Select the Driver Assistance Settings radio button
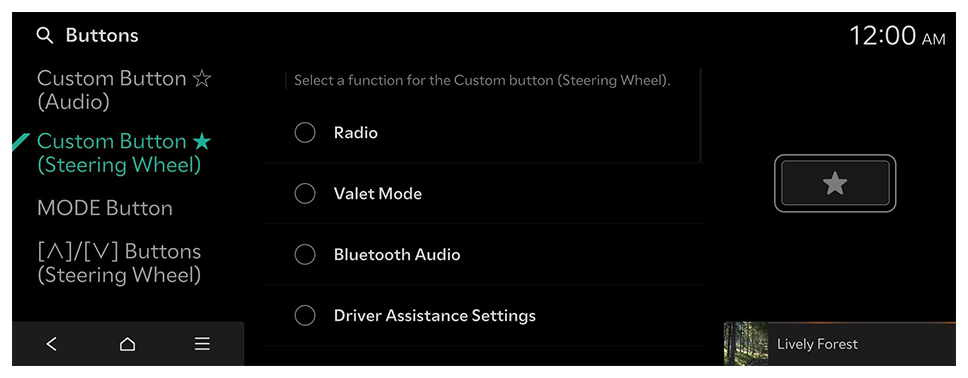This screenshot has height=378, width=968. click(305, 316)
